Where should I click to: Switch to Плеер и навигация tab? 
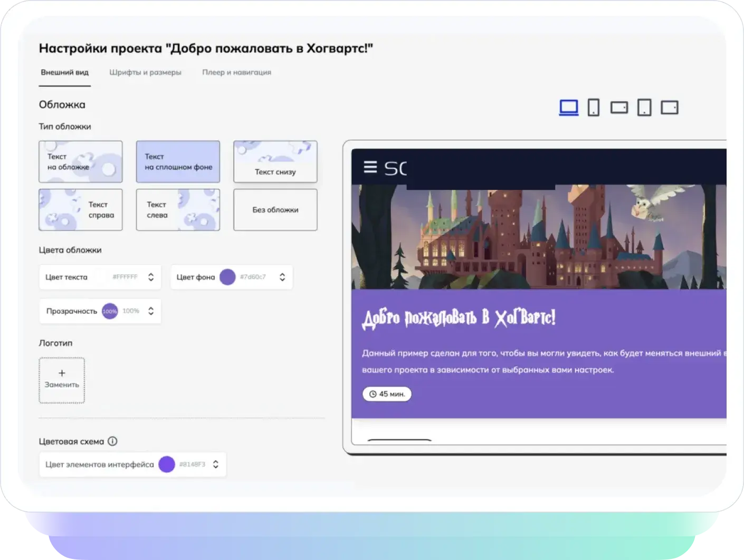tap(236, 72)
